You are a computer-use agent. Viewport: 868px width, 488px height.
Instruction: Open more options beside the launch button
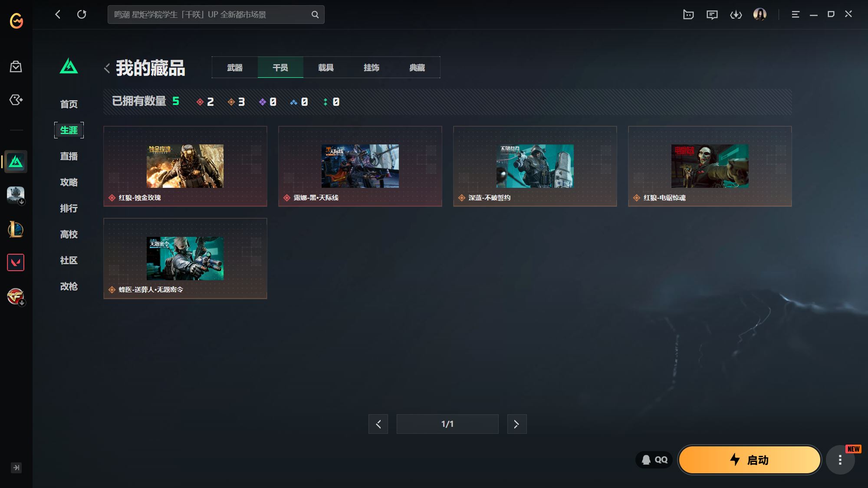(x=840, y=460)
